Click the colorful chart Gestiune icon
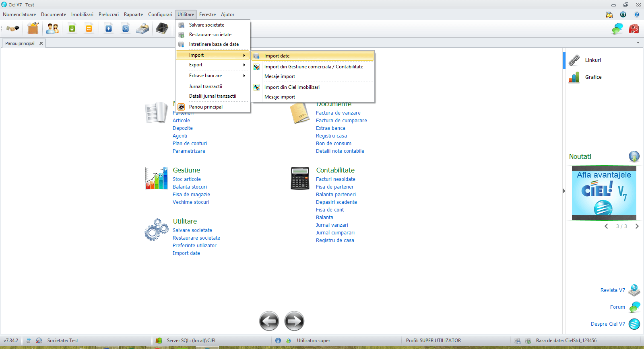The height and width of the screenshot is (349, 644). 157,178
